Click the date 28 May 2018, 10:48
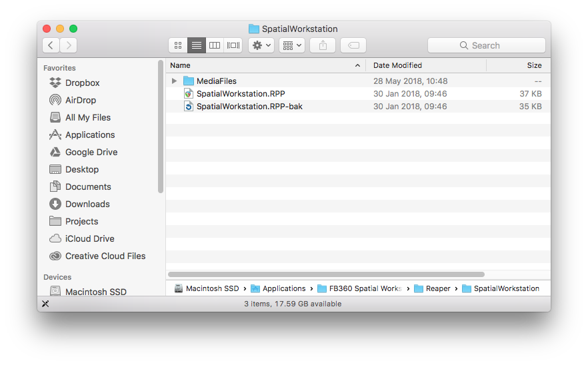This screenshot has height=365, width=588. (x=410, y=81)
